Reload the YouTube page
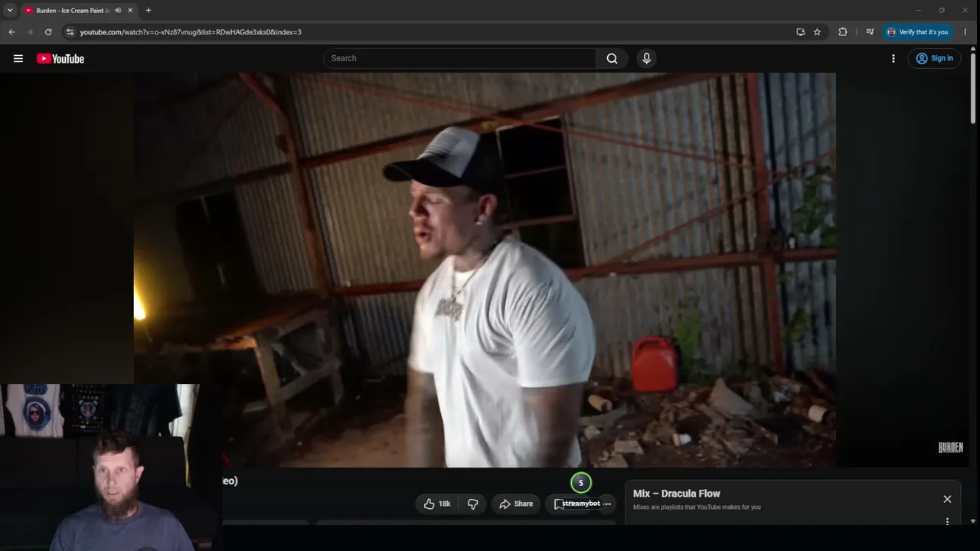Screen dimensions: 980x551 (48, 32)
